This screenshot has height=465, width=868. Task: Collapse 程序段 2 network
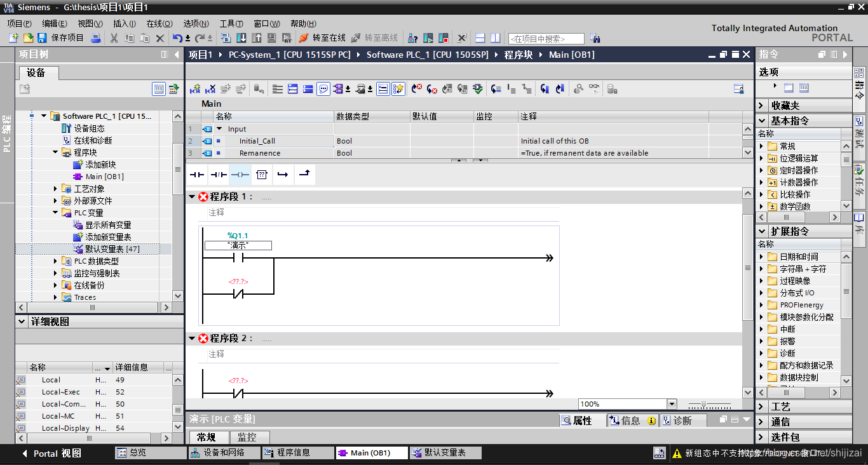coord(192,339)
